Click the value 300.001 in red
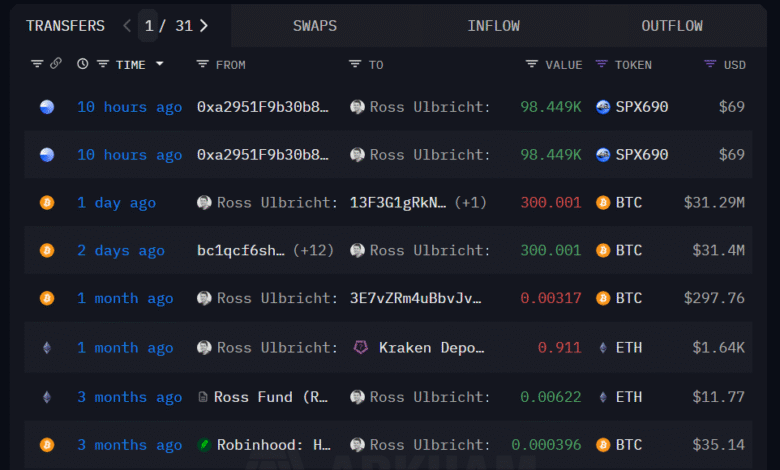 pos(551,202)
